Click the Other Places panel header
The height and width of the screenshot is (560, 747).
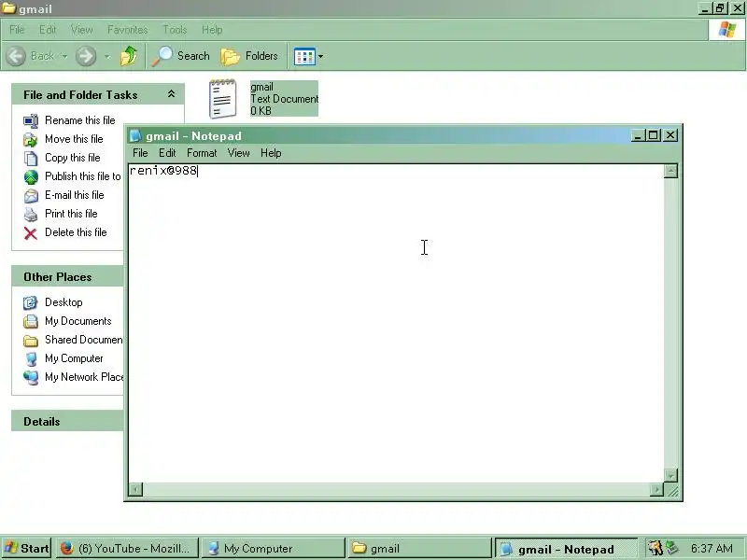click(x=67, y=276)
